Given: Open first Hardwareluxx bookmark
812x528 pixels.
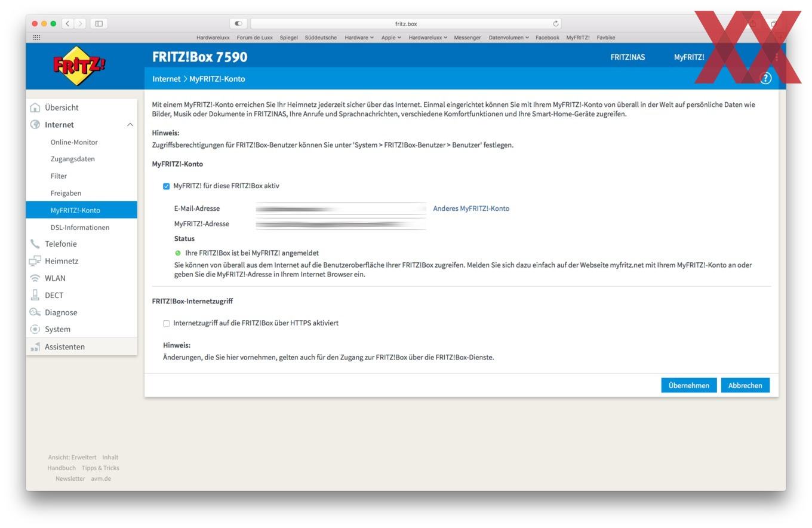Looking at the screenshot, I should pos(213,38).
